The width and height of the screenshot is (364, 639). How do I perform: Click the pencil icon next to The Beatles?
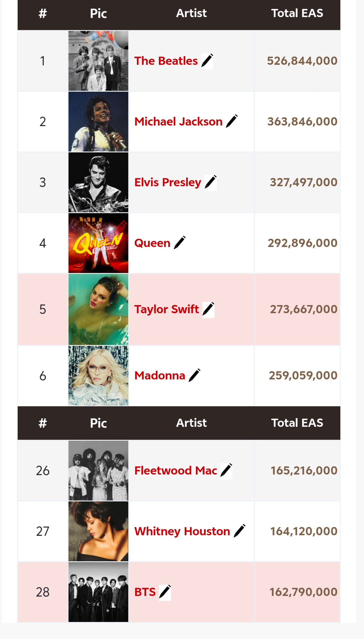click(x=207, y=61)
